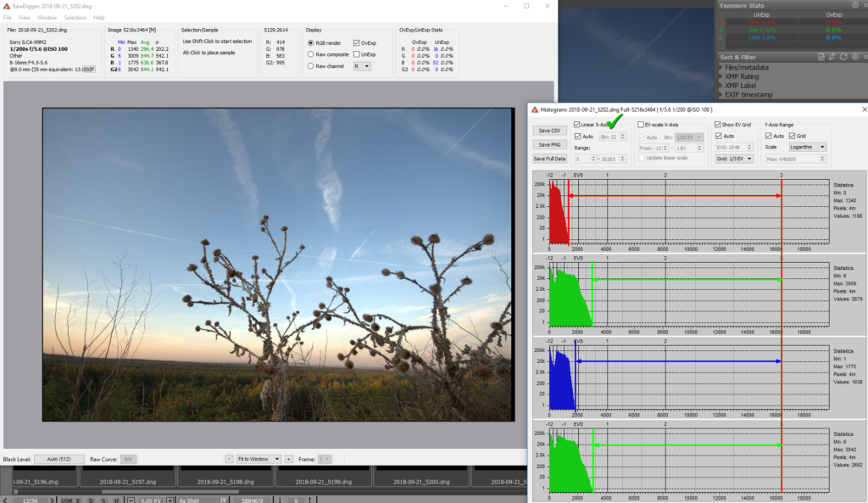Image resolution: width=868 pixels, height=503 pixels.
Task: Click the refresh icon in Sort & Filter
Action: tap(844, 57)
